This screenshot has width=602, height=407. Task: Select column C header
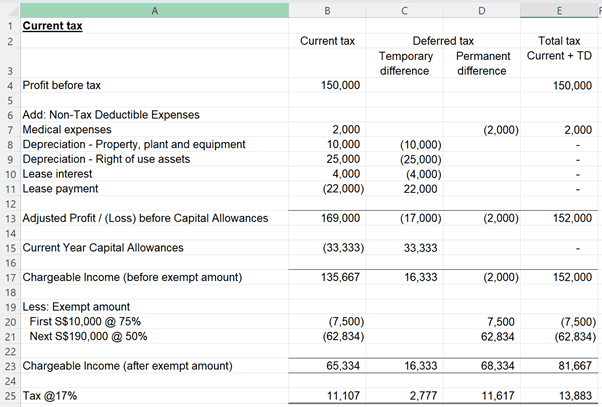404,11
